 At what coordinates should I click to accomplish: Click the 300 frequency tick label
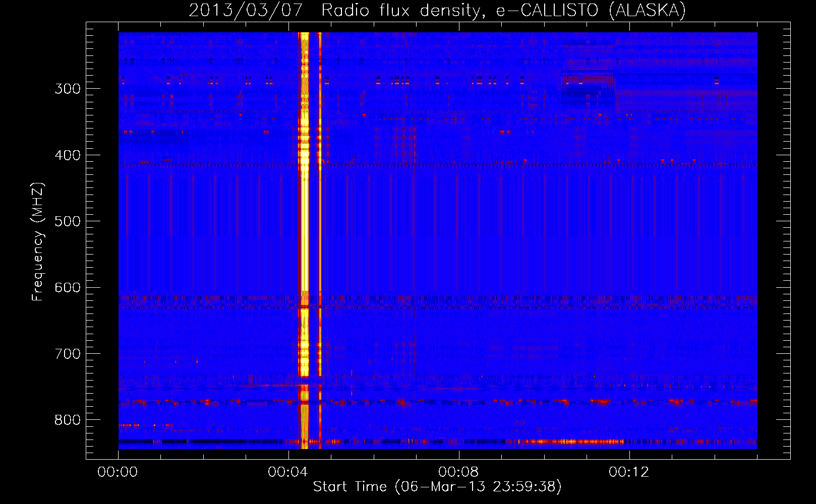pyautogui.click(x=68, y=89)
